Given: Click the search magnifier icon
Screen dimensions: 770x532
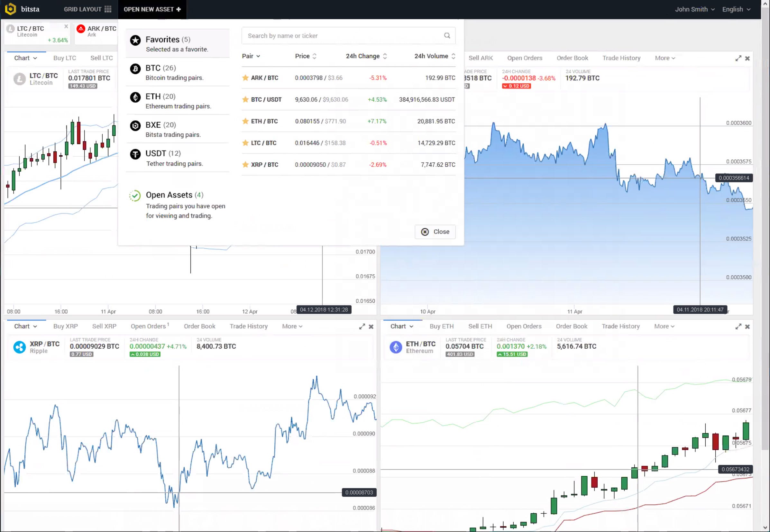Looking at the screenshot, I should click(x=447, y=35).
